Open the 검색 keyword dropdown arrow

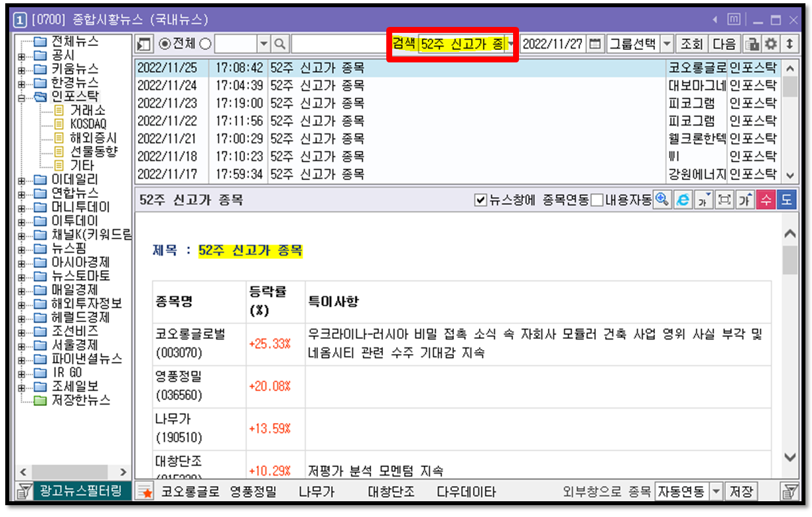click(510, 44)
